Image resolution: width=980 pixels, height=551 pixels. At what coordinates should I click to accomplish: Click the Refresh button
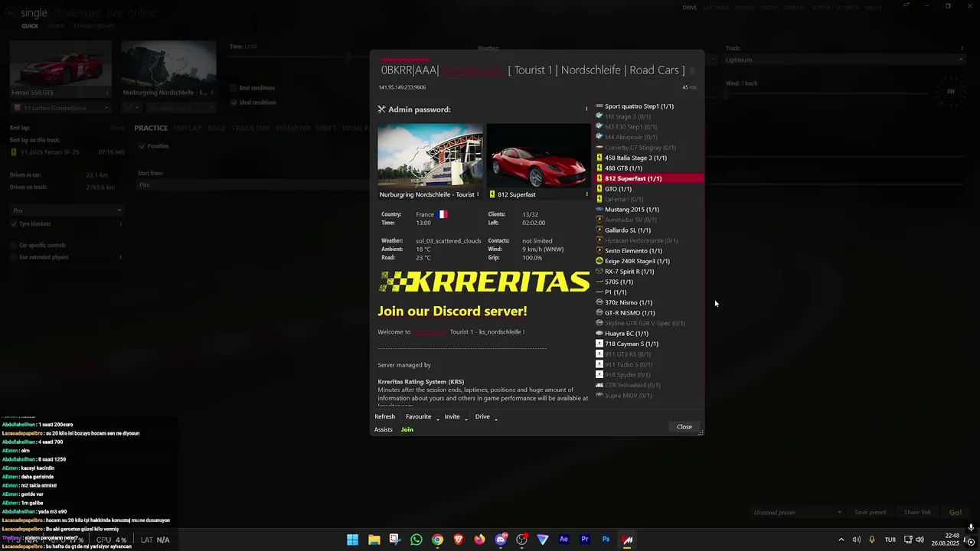point(384,417)
